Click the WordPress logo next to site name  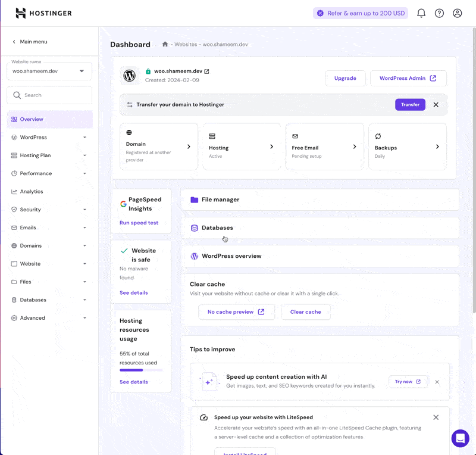click(x=129, y=76)
